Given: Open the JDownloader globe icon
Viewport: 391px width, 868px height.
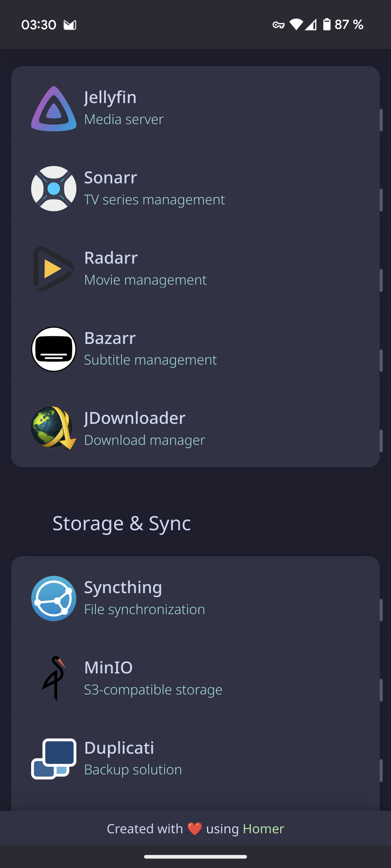Looking at the screenshot, I should [54, 429].
